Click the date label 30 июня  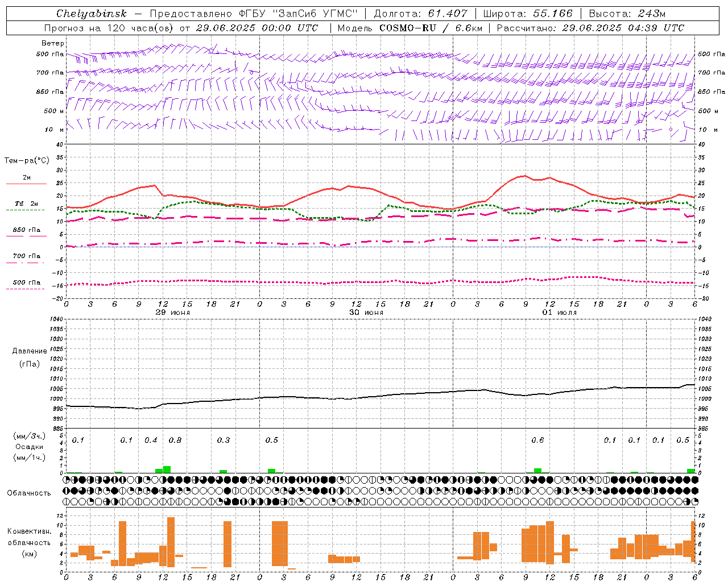click(366, 313)
